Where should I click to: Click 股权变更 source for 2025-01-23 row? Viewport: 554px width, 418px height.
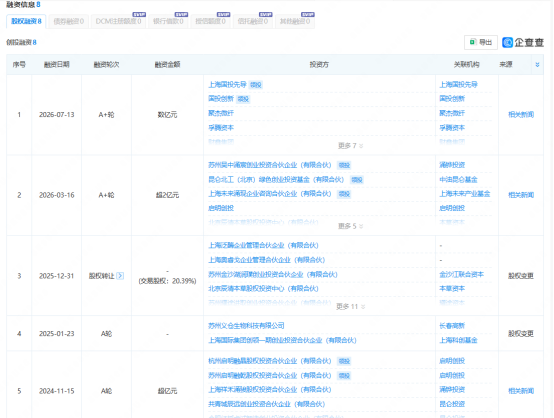pos(521,333)
